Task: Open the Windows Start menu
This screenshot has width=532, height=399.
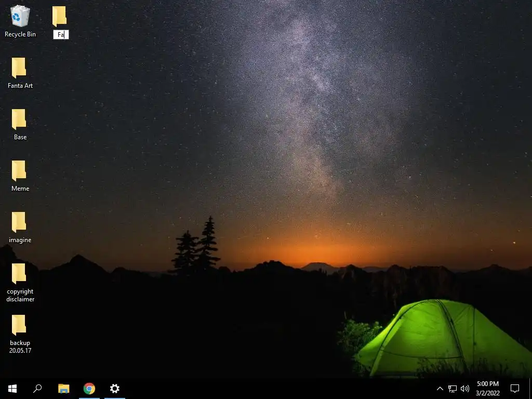Action: [12, 389]
